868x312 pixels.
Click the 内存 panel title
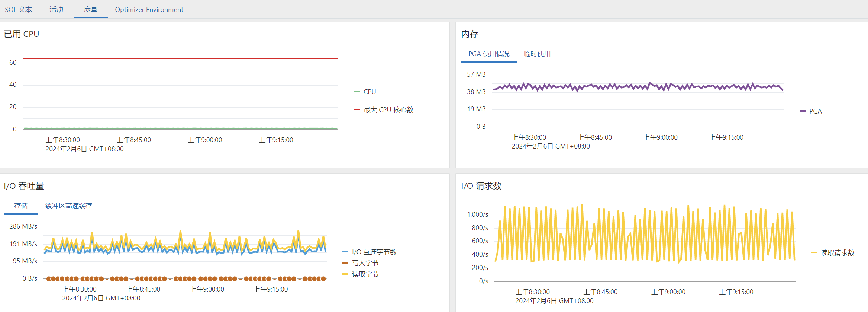point(470,34)
